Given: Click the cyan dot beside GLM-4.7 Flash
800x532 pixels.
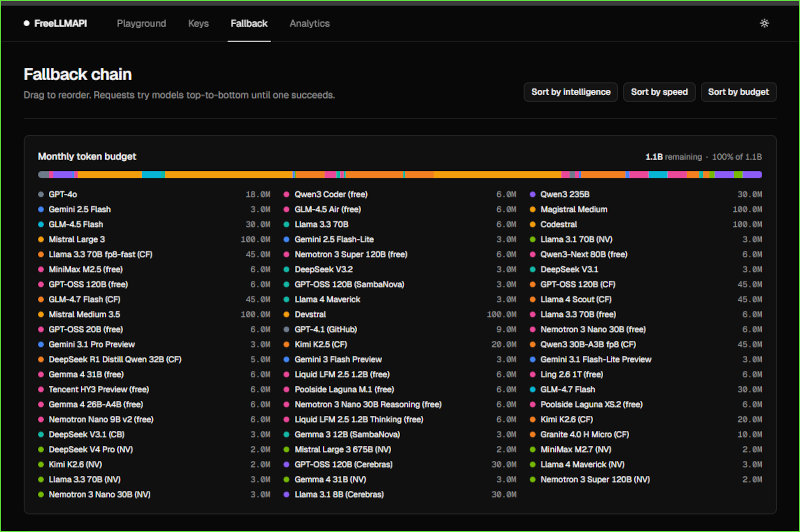Looking at the screenshot, I should pos(533,390).
